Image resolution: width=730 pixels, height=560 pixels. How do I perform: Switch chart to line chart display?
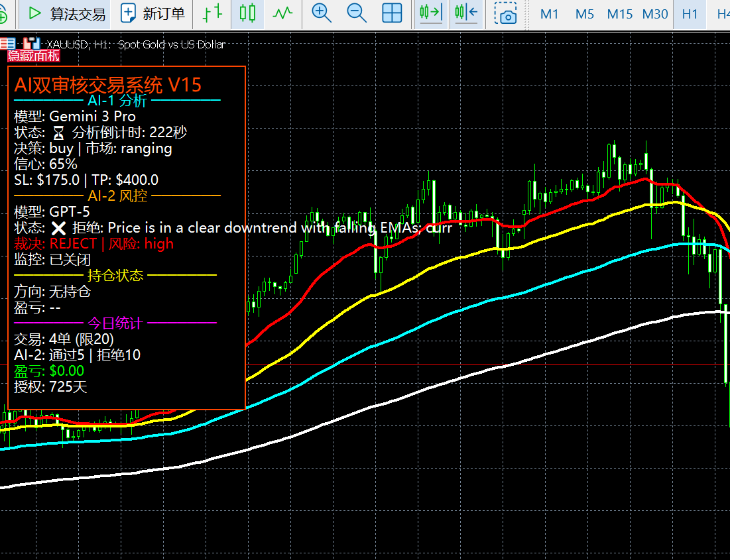[x=282, y=13]
